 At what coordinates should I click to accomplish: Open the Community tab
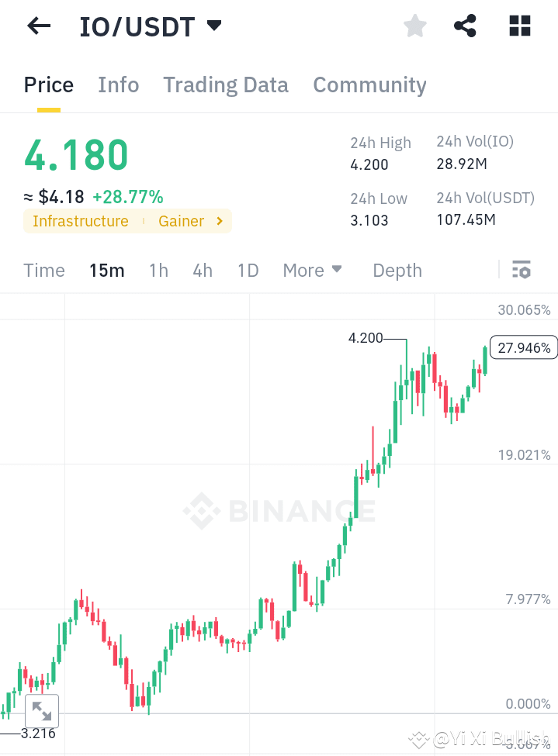(x=369, y=85)
